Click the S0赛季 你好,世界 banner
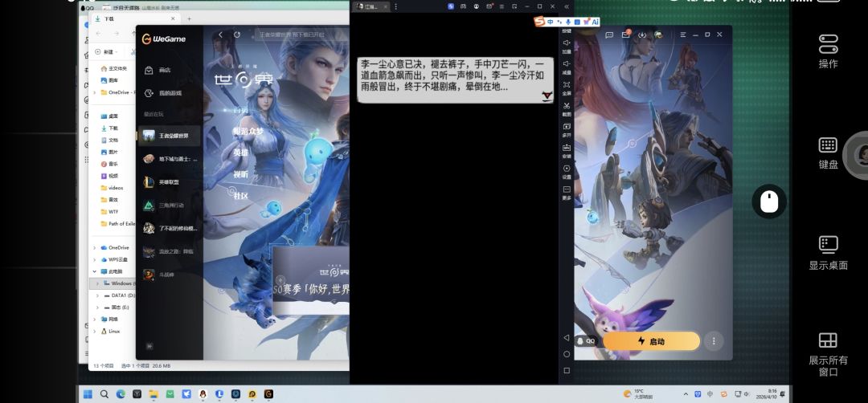 point(311,282)
